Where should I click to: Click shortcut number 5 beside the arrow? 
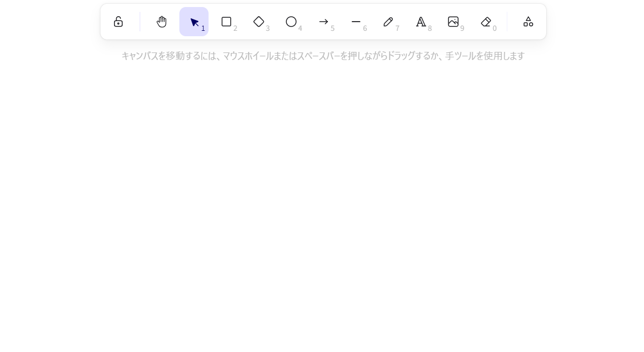(x=332, y=29)
